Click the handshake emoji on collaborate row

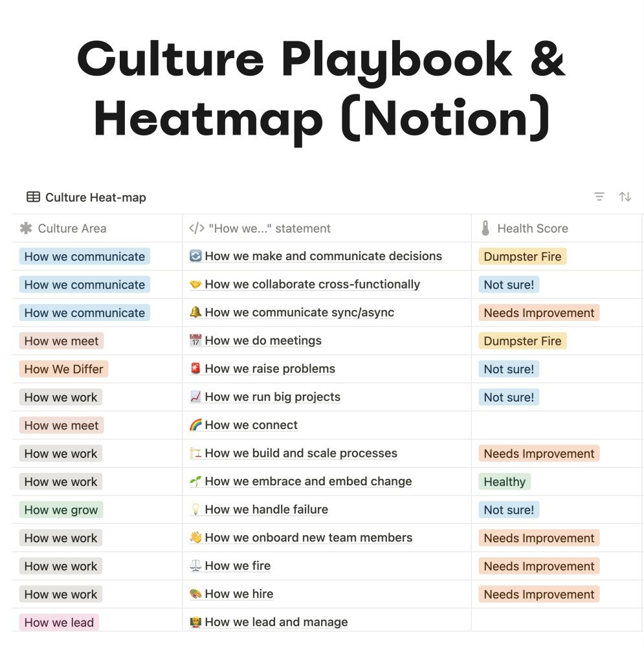click(195, 284)
